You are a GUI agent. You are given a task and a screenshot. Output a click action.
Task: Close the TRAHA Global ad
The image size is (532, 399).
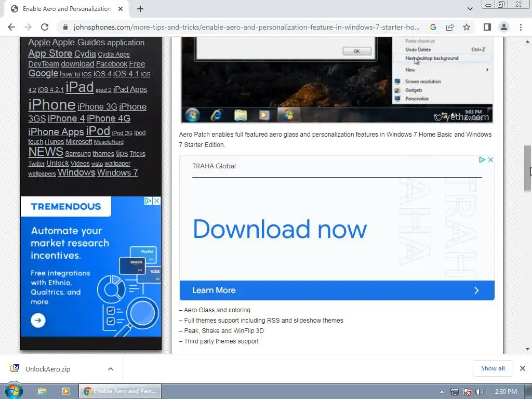click(490, 160)
